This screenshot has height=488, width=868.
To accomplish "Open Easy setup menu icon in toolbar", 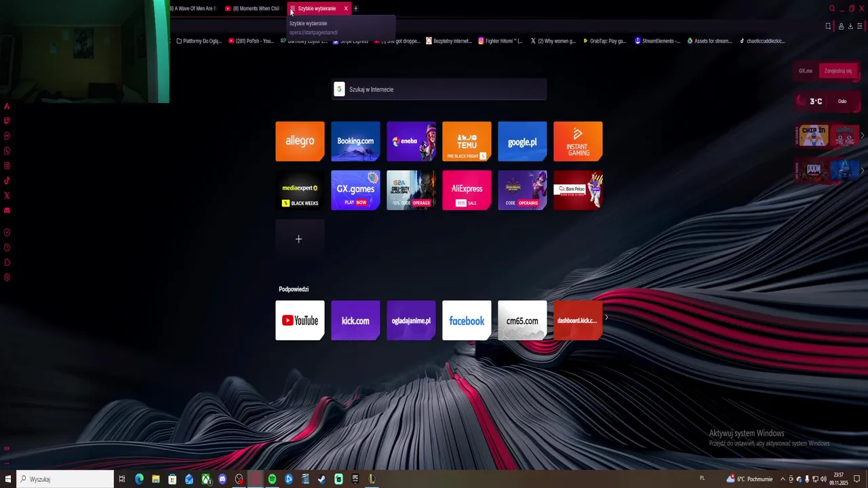I will [x=860, y=26].
